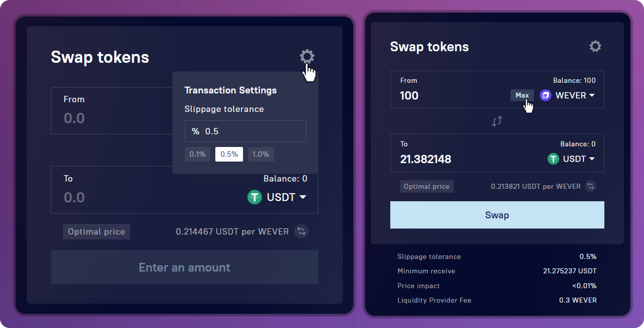The width and height of the screenshot is (644, 328).
Task: Invert the 0.214467 USDT per WEVER price
Action: tap(301, 231)
